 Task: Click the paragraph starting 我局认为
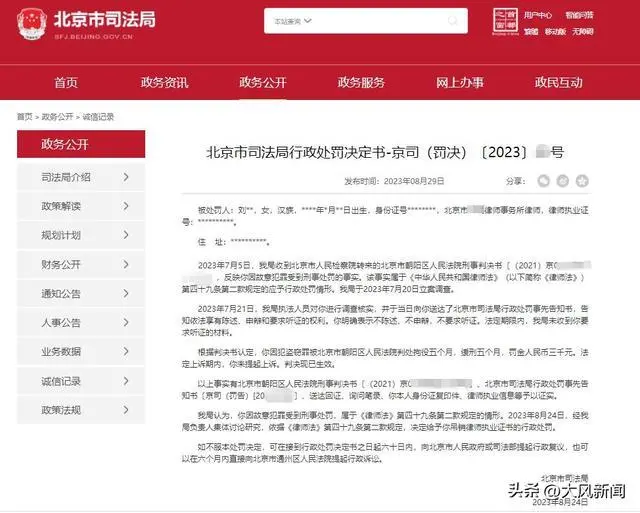385,421
